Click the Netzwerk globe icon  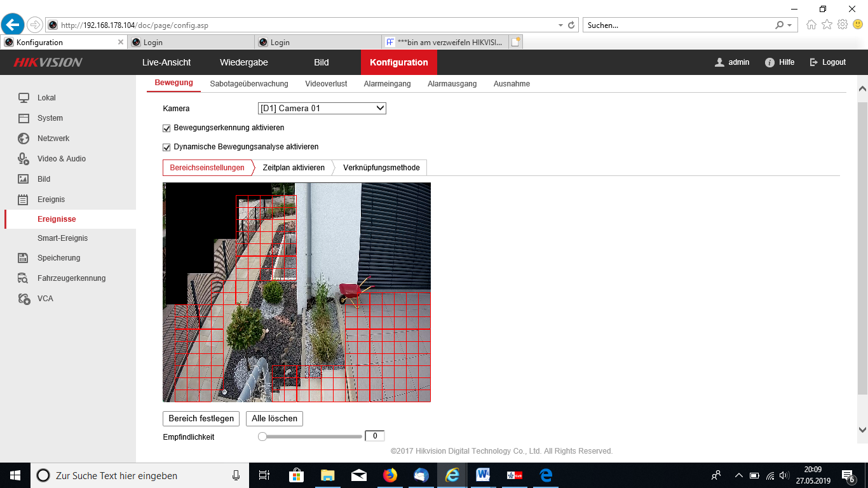point(24,139)
